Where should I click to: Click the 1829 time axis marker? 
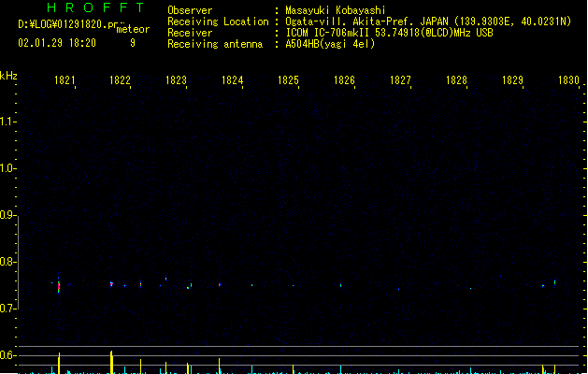tap(512, 80)
